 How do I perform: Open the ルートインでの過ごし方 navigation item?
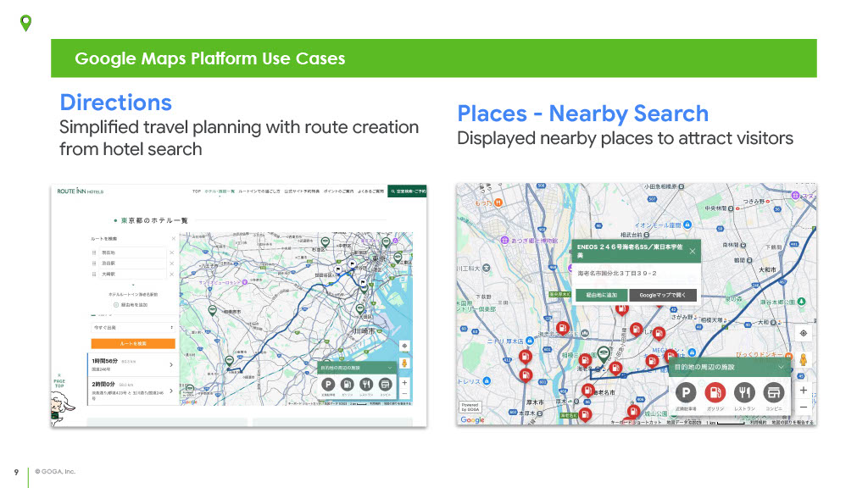[259, 191]
